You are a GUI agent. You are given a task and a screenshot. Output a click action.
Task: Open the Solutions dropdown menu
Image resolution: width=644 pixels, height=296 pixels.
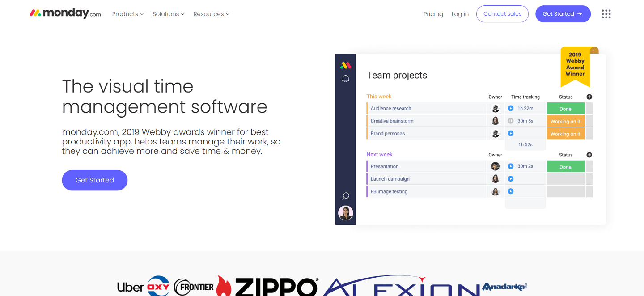tap(168, 14)
